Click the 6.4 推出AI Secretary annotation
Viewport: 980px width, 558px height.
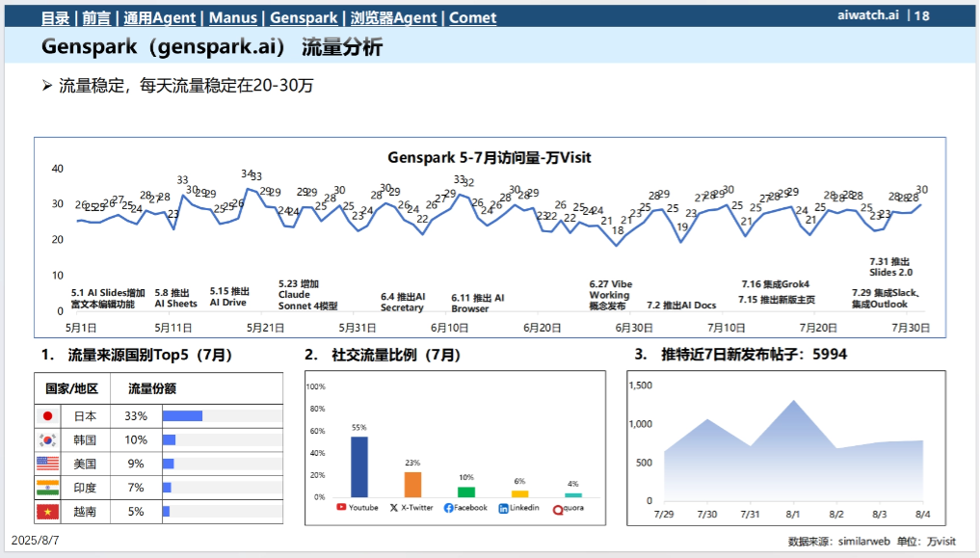pos(403,303)
